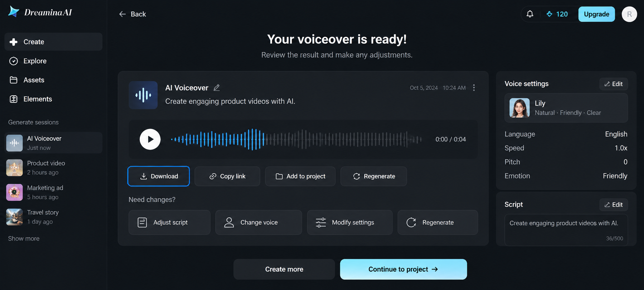Open the Marketing ad session

pyautogui.click(x=53, y=192)
